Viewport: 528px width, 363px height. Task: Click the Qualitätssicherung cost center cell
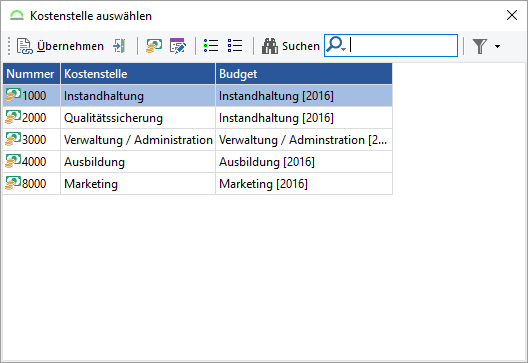click(x=138, y=118)
